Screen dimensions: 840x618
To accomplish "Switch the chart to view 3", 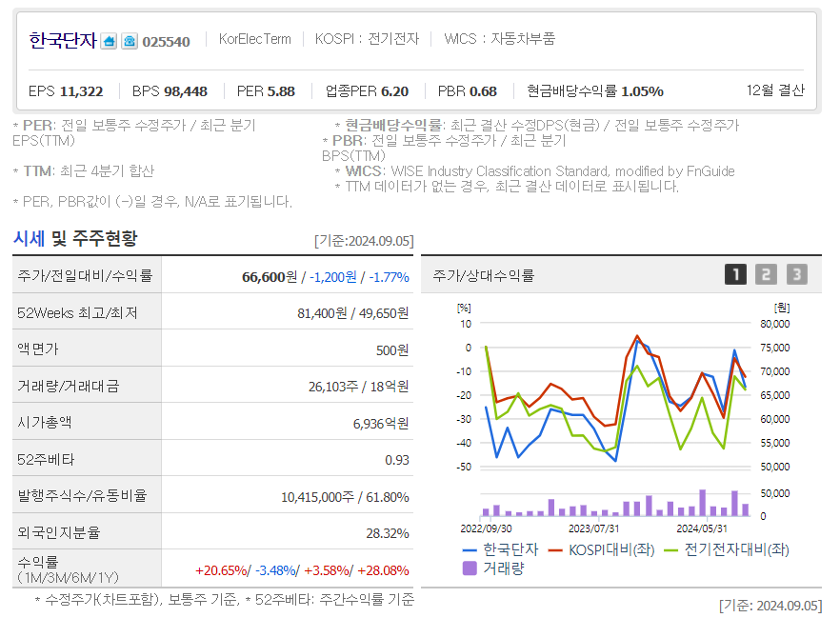I will click(x=796, y=274).
